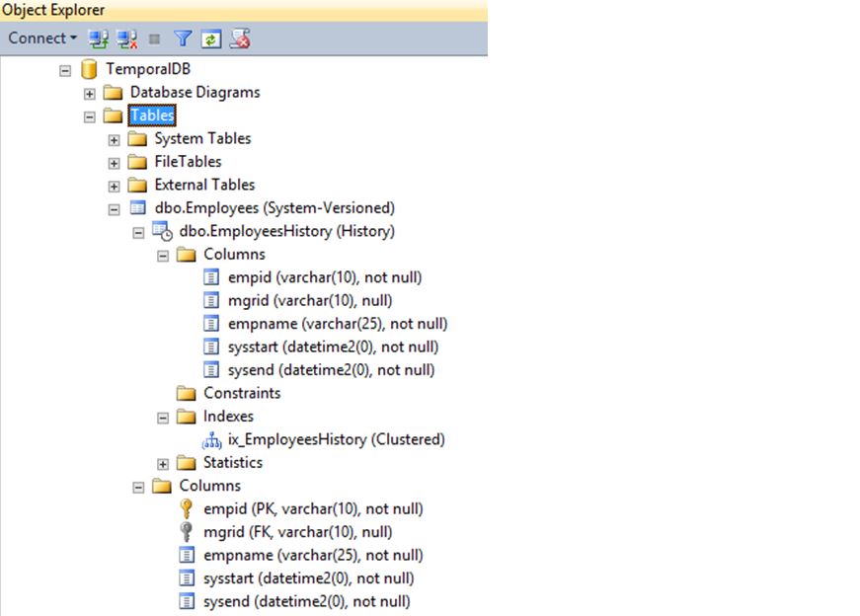Expand the Statistics folder
Screen dimensions: 860x616
tap(161, 462)
